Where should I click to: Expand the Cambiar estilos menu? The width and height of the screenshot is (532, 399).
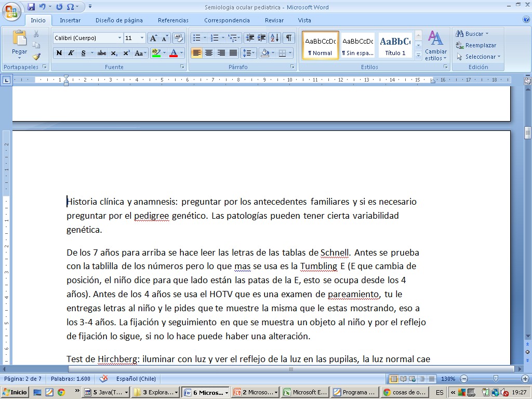(x=435, y=46)
